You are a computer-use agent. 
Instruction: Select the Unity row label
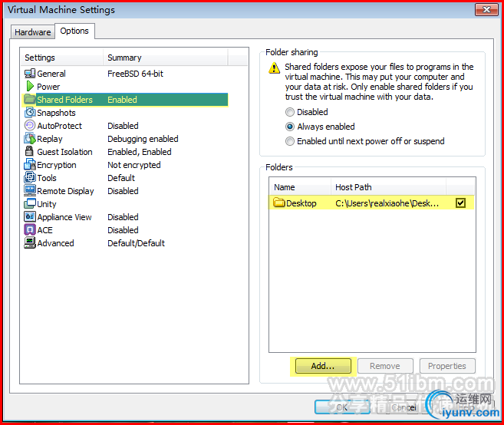click(x=47, y=204)
